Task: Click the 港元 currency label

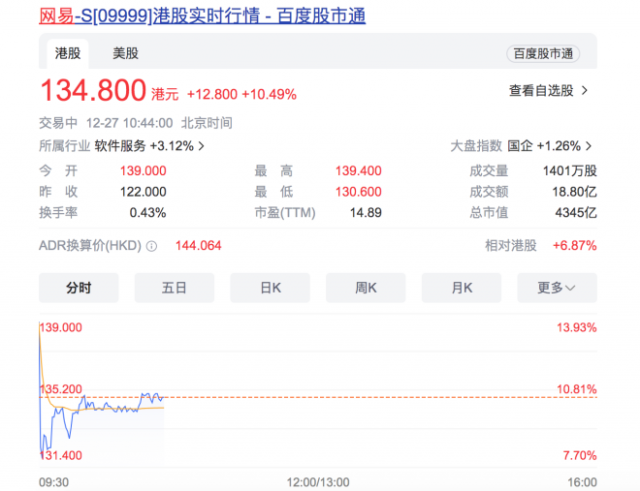Action: click(165, 94)
